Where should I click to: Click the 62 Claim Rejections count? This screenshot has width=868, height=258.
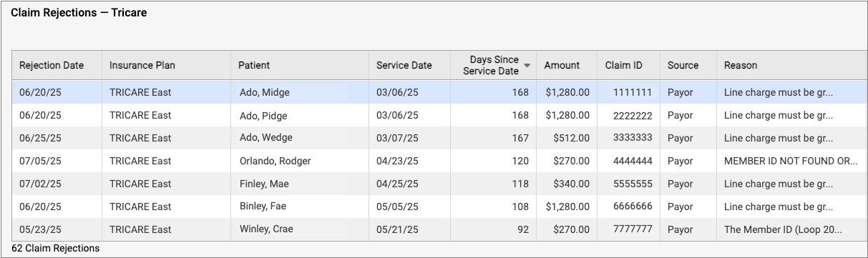tap(56, 248)
